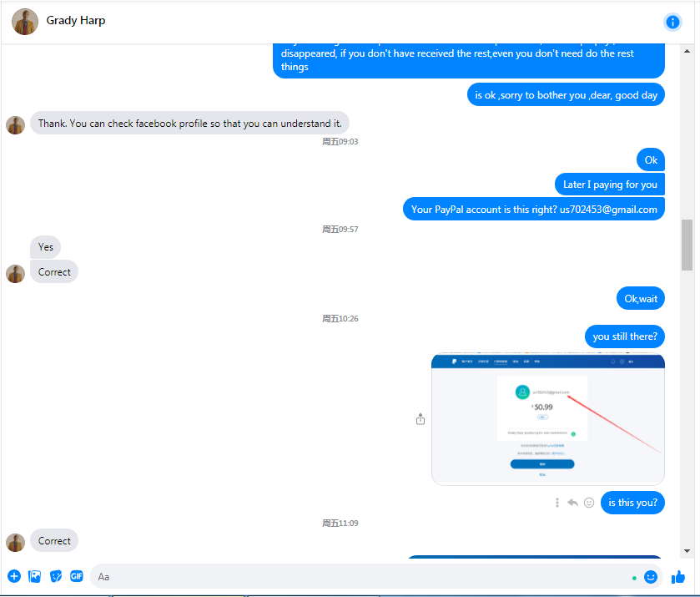The width and height of the screenshot is (700, 597).
Task: Open the PayPal payment screenshot thumbnail
Action: (x=548, y=419)
